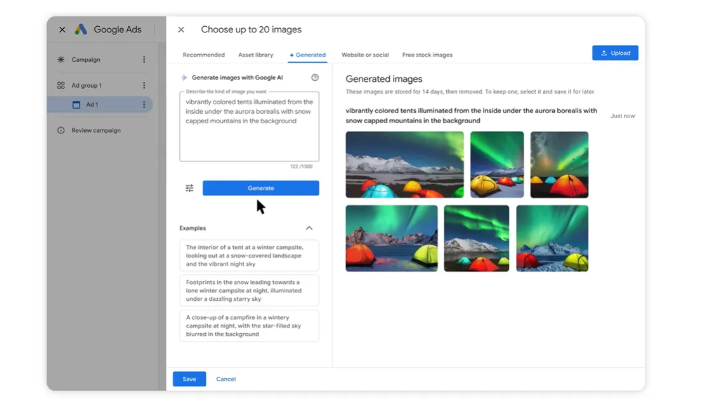Select Ad group 1 in the sidebar
This screenshot has height=403, width=714.
[87, 85]
